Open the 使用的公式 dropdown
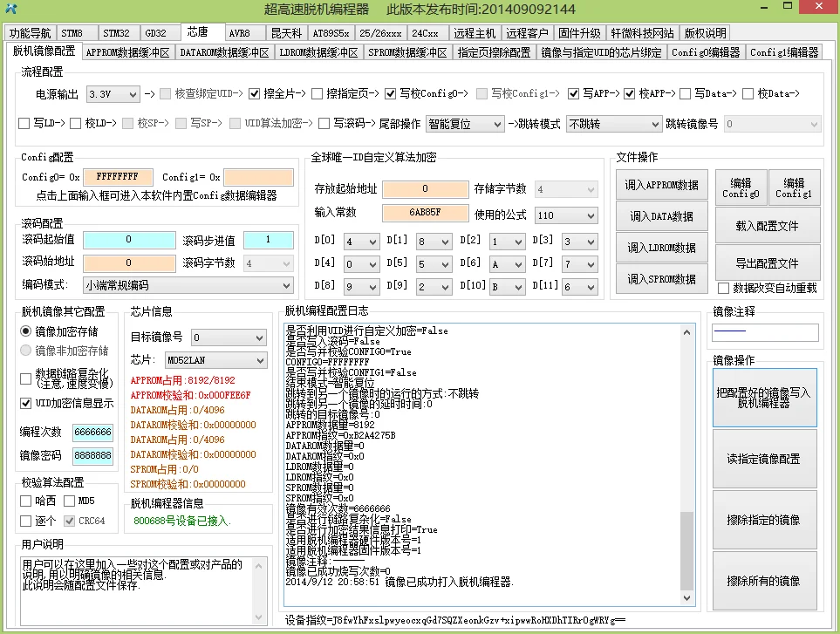The height and width of the screenshot is (634, 840). [566, 215]
